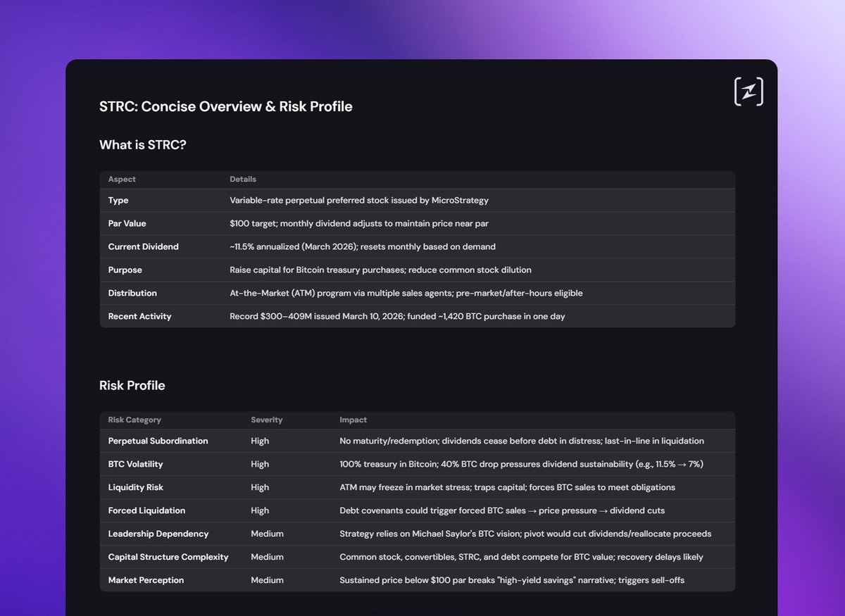
Task: Click 'Medium' severity for Market Perception
Action: coord(267,581)
